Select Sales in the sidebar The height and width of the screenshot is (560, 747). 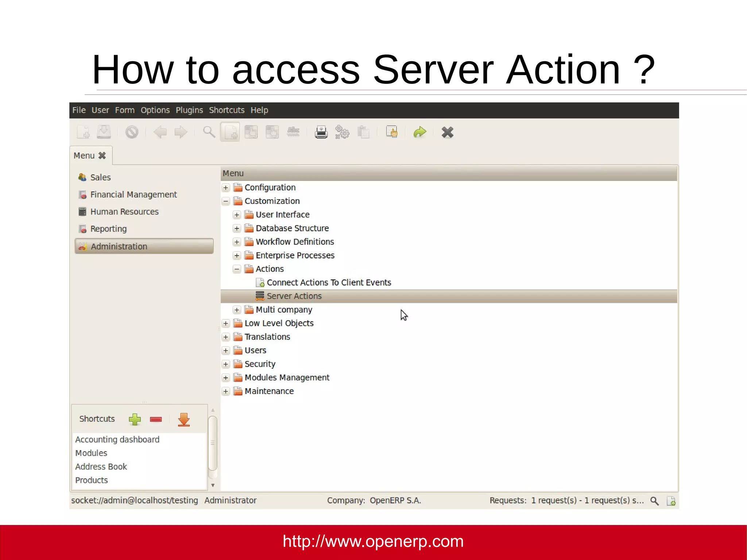144,177
